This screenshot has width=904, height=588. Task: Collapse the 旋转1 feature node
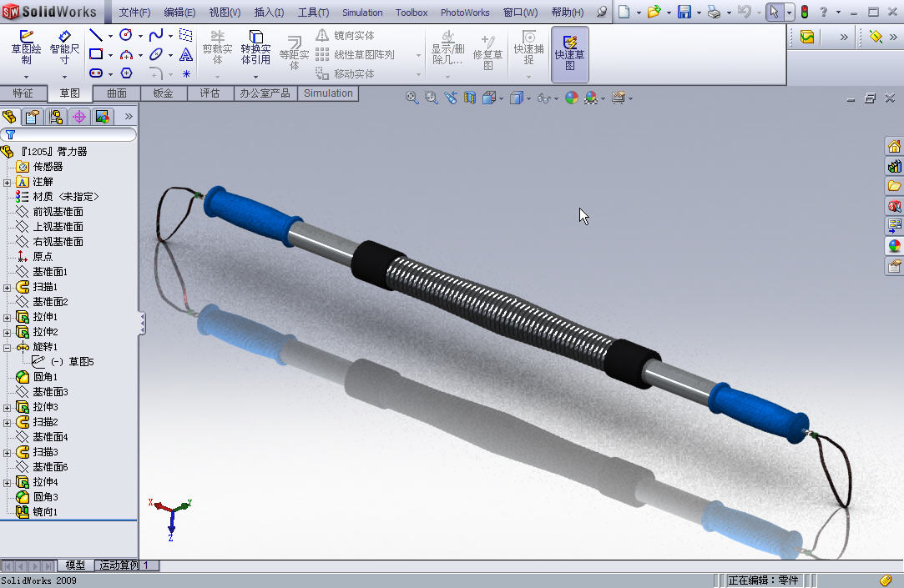7,347
